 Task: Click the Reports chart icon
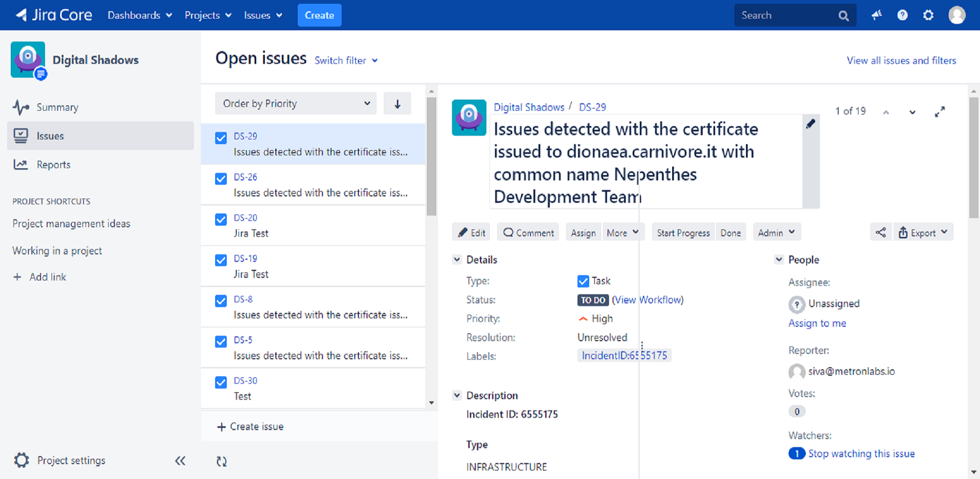21,164
